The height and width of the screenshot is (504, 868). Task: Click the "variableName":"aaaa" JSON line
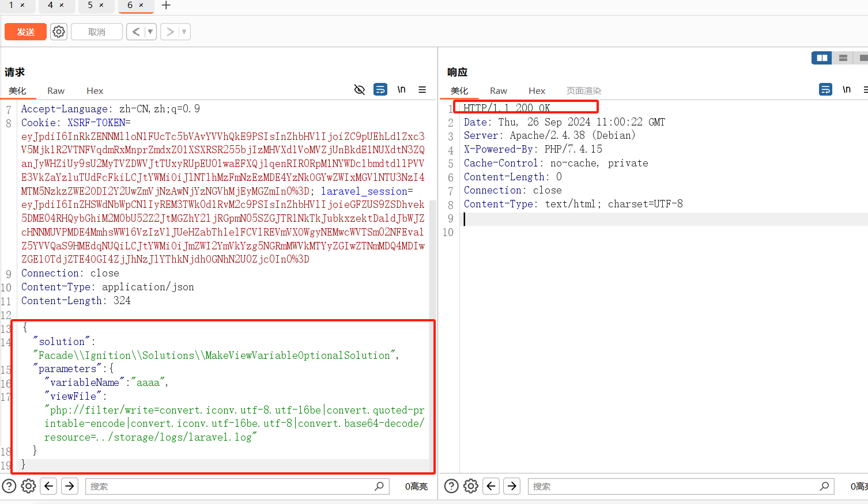[106, 382]
